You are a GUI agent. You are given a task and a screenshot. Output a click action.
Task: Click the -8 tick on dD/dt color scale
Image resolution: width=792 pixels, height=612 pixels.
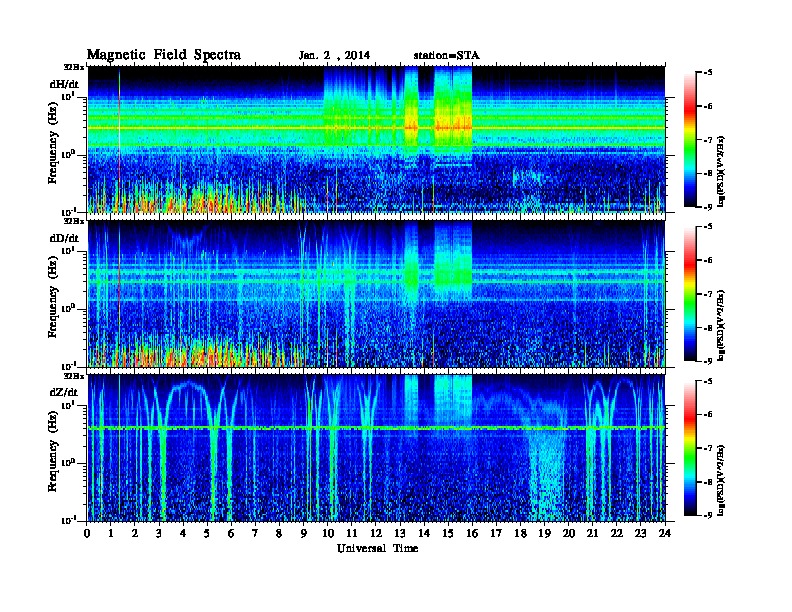click(707, 328)
